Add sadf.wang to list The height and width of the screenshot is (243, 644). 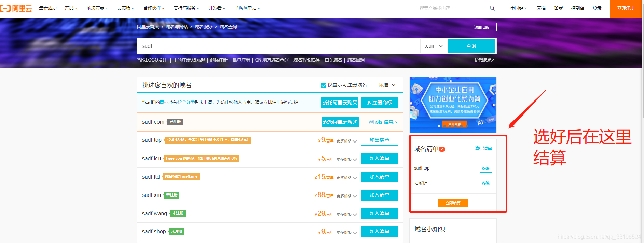pos(380,213)
